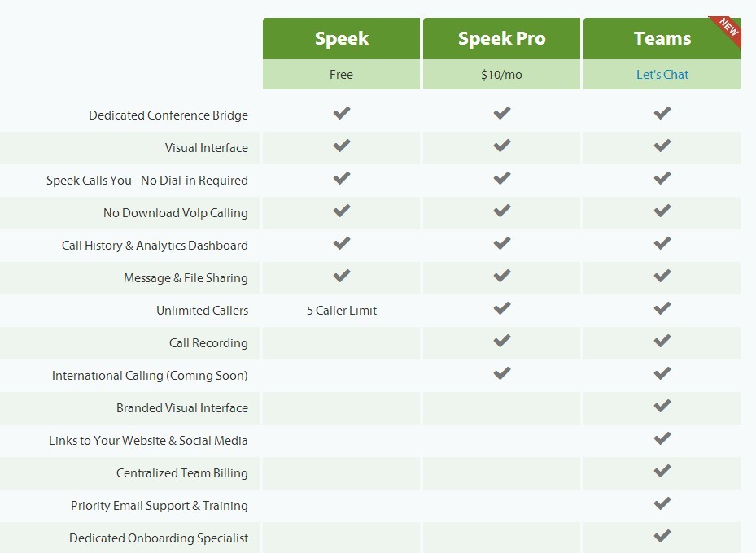Click the Speek Pro checkmark for Call Recording

coord(501,341)
